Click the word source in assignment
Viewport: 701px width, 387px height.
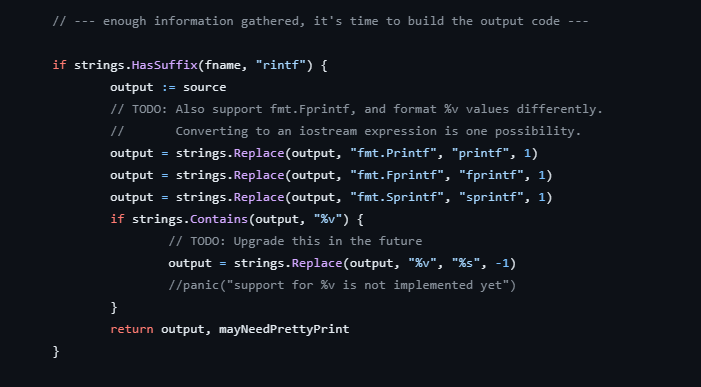[204, 87]
